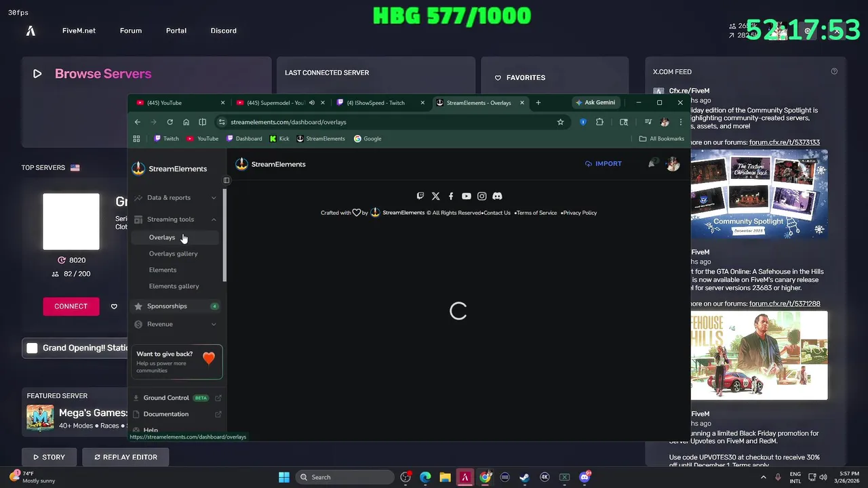
Task: Open the Discord social icon in footer
Action: [x=497, y=196]
